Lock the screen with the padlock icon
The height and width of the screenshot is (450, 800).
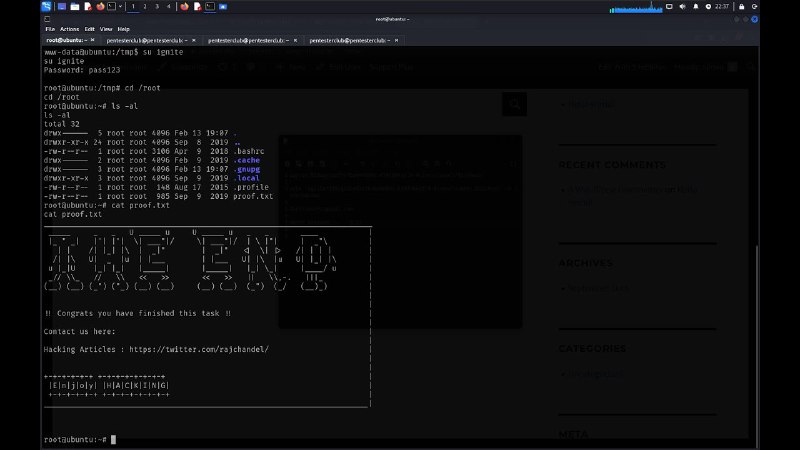(x=742, y=7)
